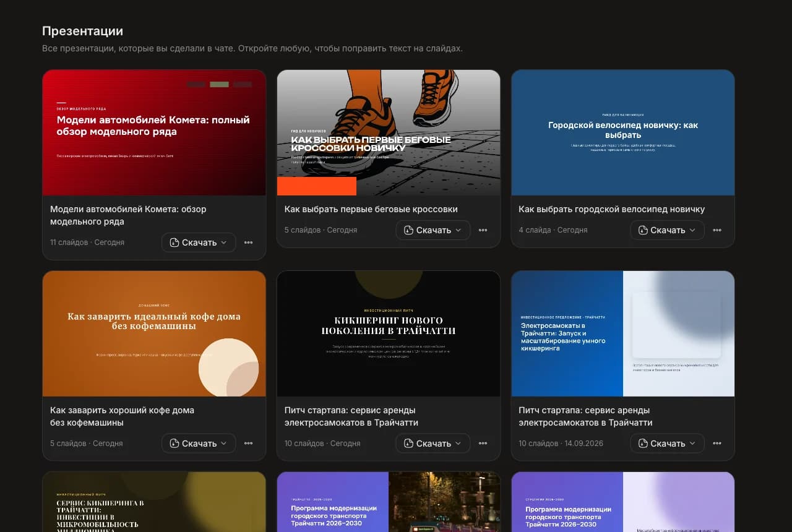Open the running sneakers illustration thumbnail
The height and width of the screenshot is (532, 792).
(389, 132)
